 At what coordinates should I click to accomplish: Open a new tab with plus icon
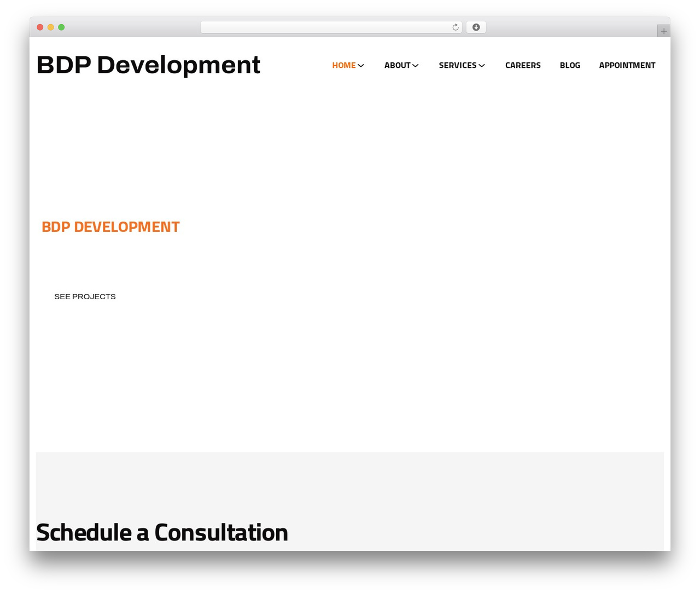pyautogui.click(x=663, y=31)
